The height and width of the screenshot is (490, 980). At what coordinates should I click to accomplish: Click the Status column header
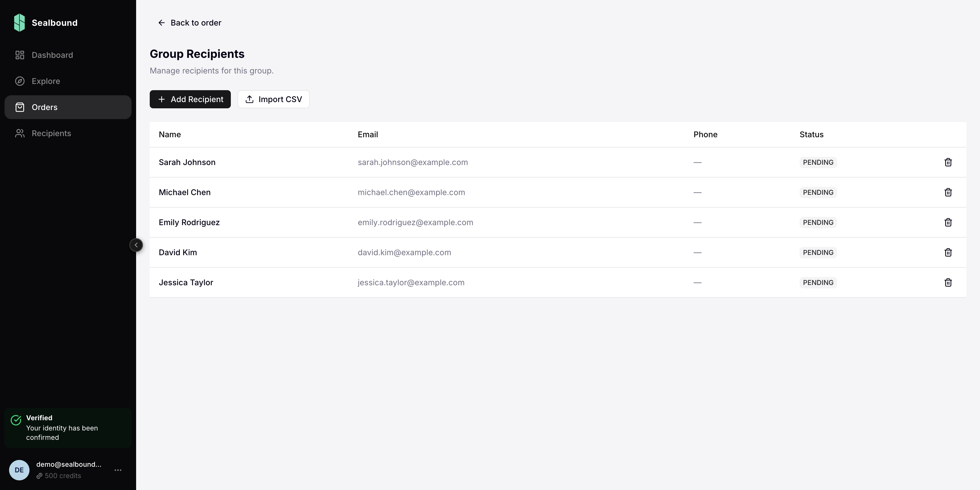[811, 135]
